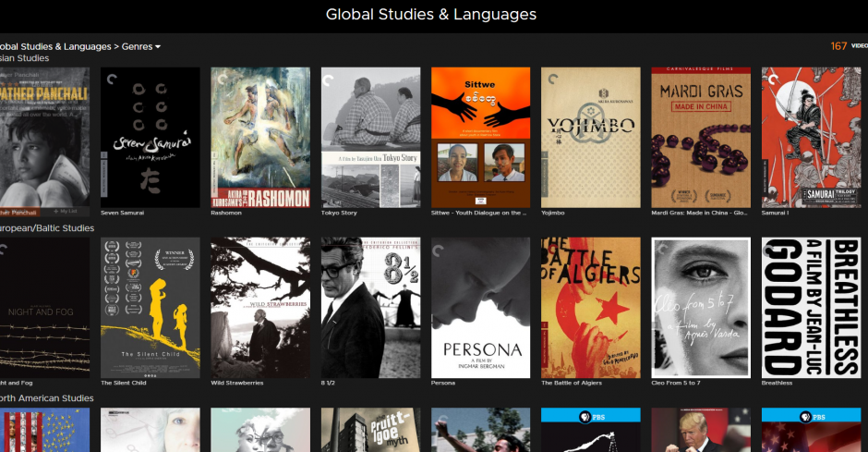Image resolution: width=868 pixels, height=452 pixels.
Task: Open the Genres dropdown arrow
Action: [x=158, y=47]
